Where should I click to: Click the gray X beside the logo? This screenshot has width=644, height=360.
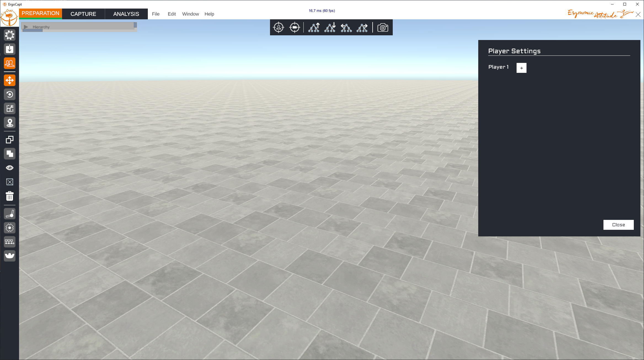pyautogui.click(x=638, y=15)
